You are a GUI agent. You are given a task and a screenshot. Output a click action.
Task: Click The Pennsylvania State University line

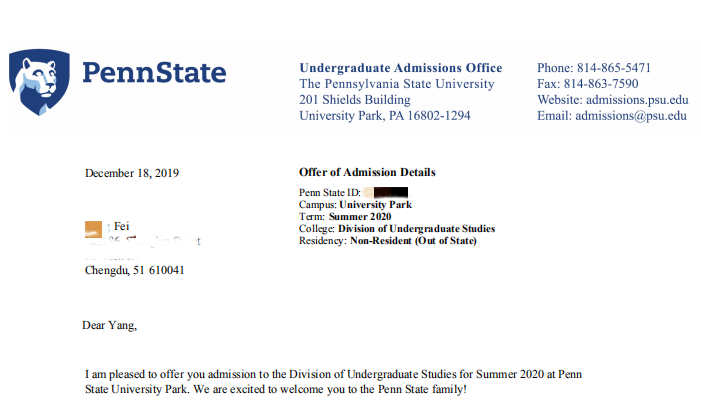[397, 84]
